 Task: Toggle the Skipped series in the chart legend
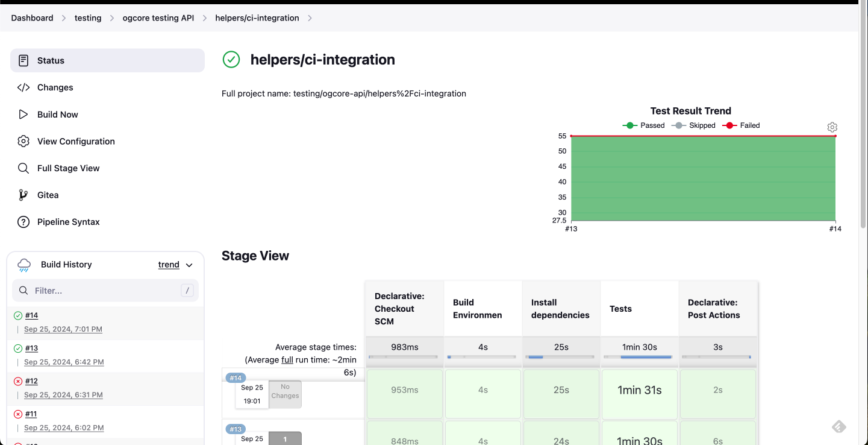[x=693, y=125]
